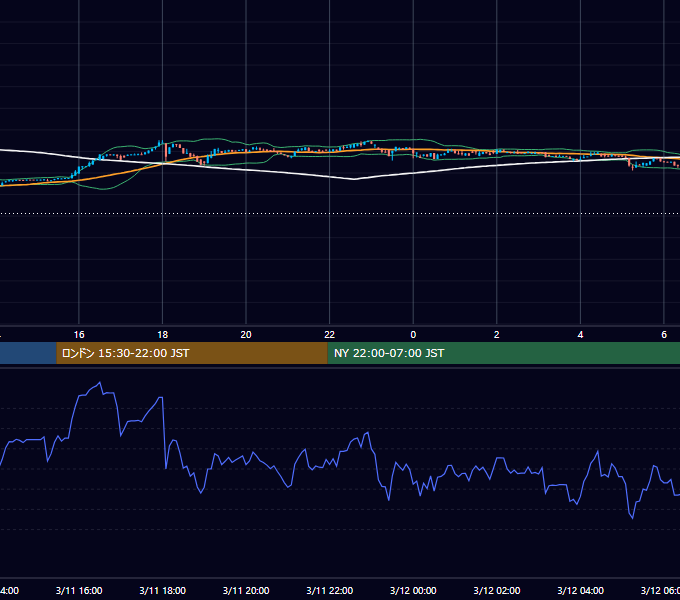Click the 3/12 02:00 time label
The image size is (680, 600).
point(497,590)
